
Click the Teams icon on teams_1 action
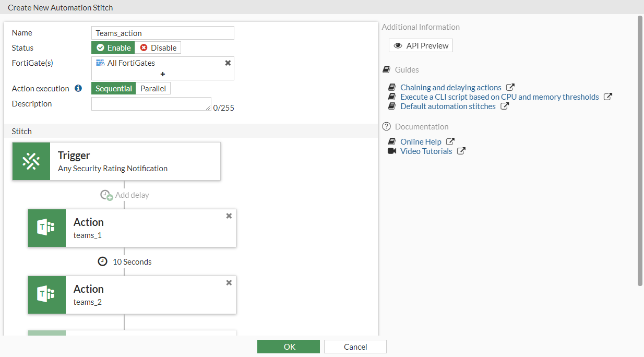point(47,228)
